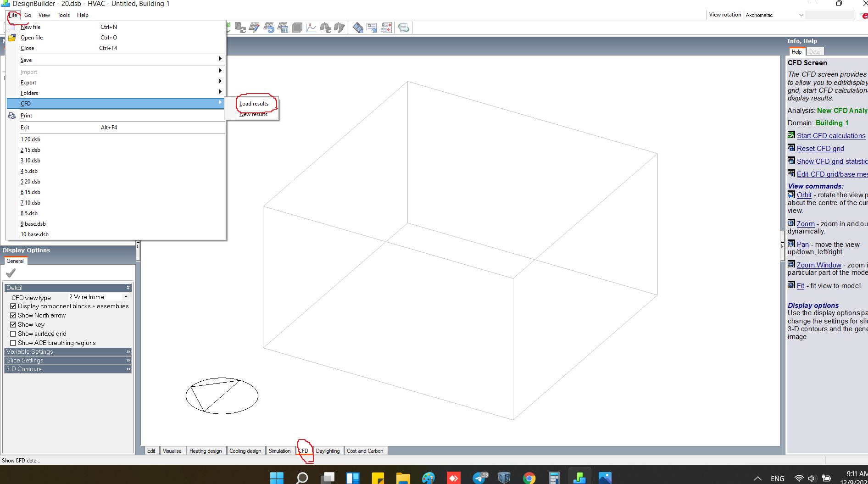The image size is (868, 484).
Task: Open the residuals graph chart icon
Action: point(311,28)
